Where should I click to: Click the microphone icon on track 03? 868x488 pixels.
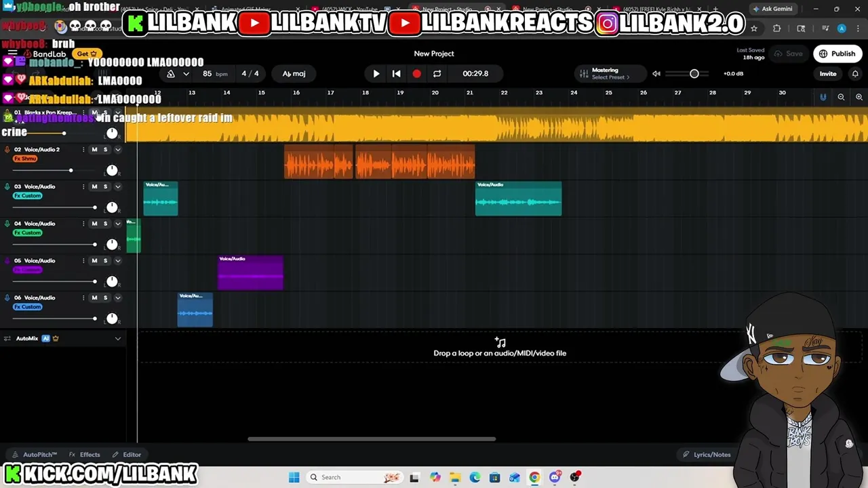(x=7, y=186)
